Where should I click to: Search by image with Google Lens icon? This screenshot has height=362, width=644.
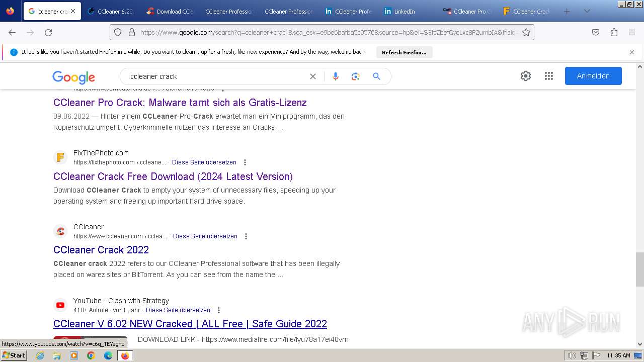[356, 76]
